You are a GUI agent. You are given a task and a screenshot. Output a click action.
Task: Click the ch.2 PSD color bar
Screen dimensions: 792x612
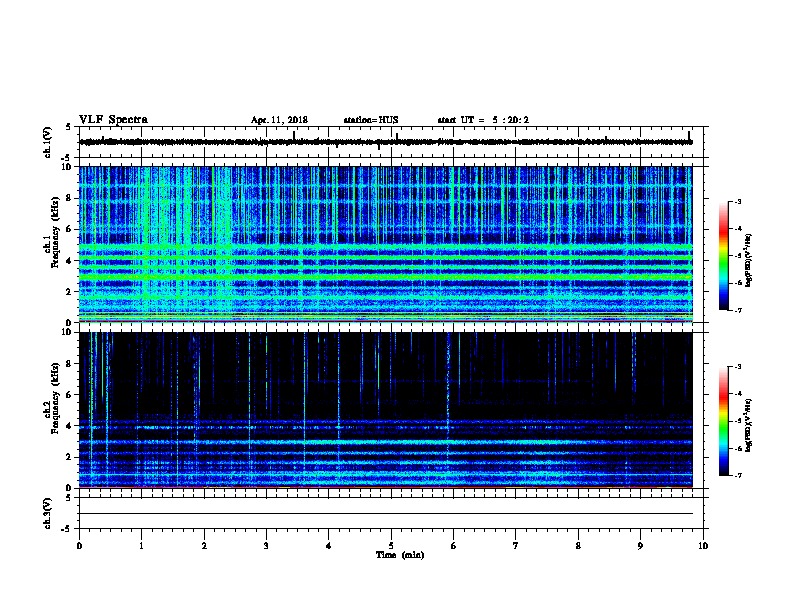(723, 421)
